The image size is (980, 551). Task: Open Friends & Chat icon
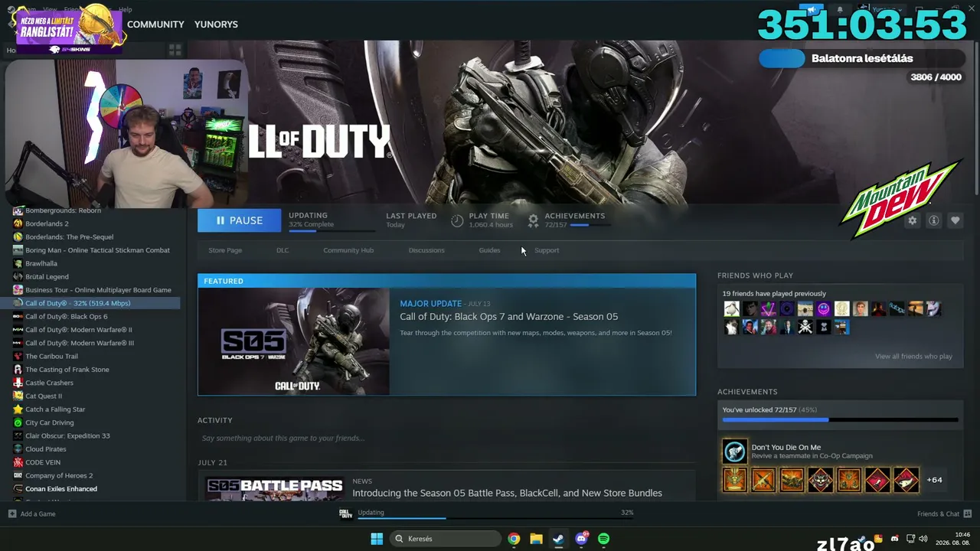click(x=968, y=514)
